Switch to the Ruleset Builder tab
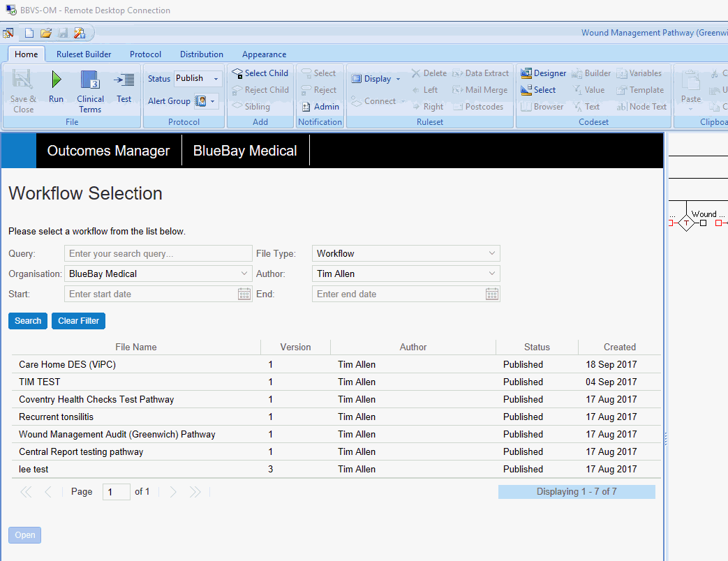The height and width of the screenshot is (561, 728). click(84, 54)
